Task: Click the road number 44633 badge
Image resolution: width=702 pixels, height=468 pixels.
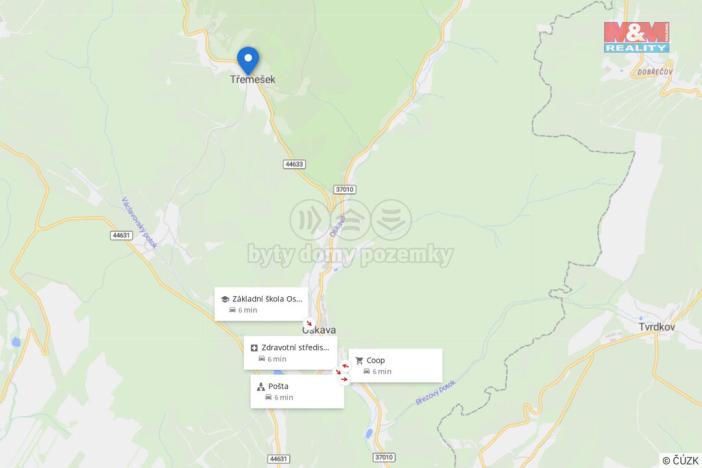Action: coord(294,164)
